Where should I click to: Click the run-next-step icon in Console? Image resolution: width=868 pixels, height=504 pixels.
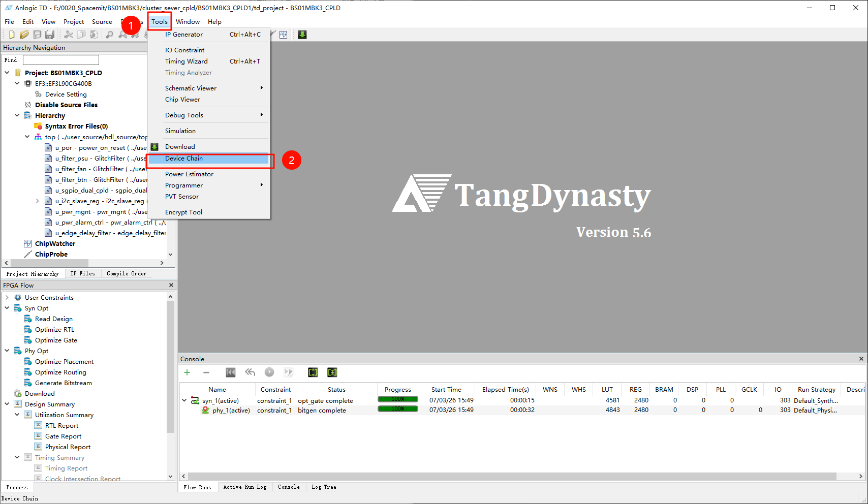289,372
